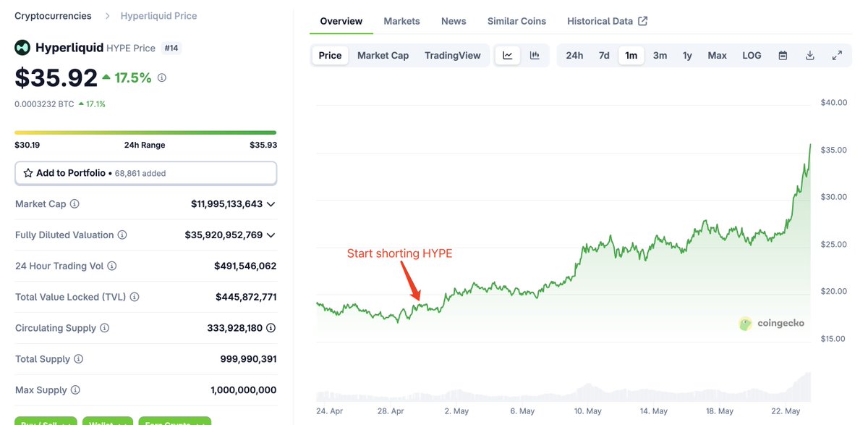This screenshot has width=868, height=425.
Task: Select TradingView chart mode
Action: [453, 55]
